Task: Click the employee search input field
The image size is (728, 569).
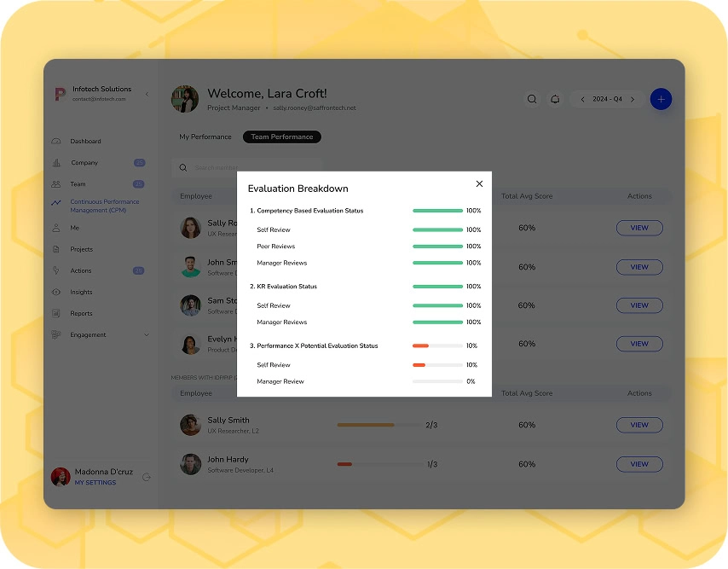Action: pyautogui.click(x=251, y=168)
